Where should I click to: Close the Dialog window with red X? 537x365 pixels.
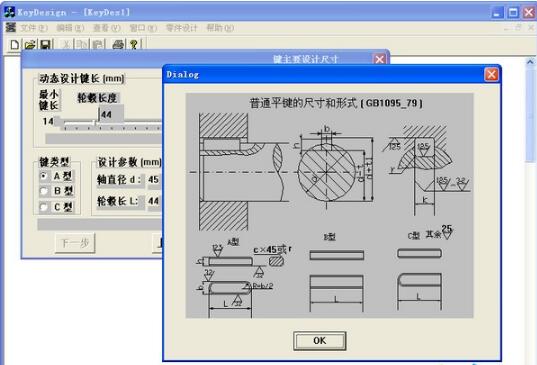click(x=491, y=74)
